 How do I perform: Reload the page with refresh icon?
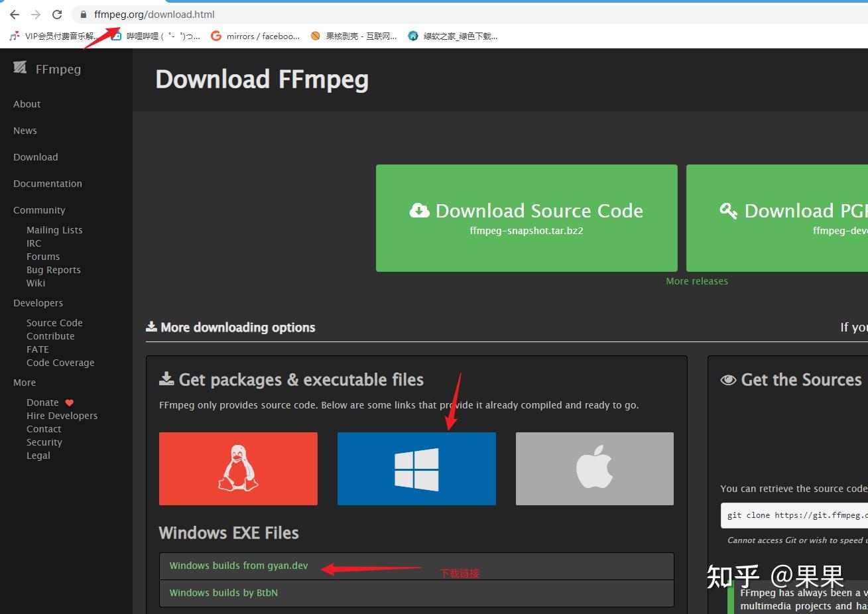[x=57, y=15]
